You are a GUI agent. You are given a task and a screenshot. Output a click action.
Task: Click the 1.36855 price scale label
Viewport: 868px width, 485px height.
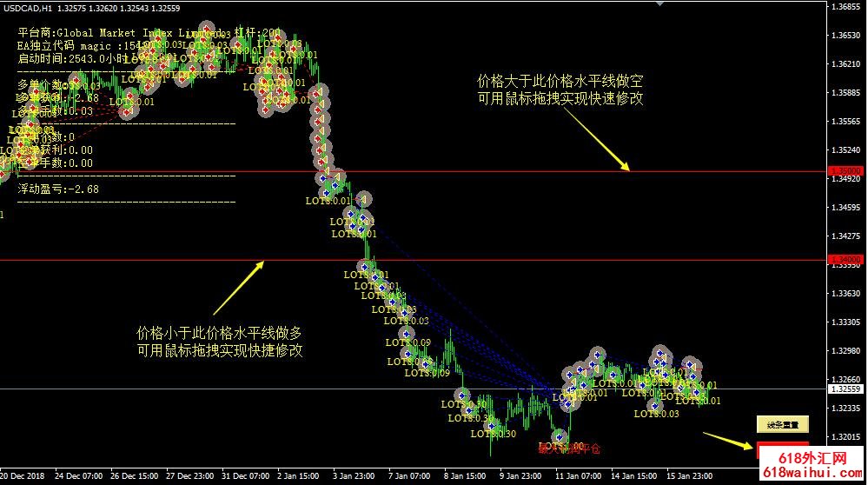846,7
